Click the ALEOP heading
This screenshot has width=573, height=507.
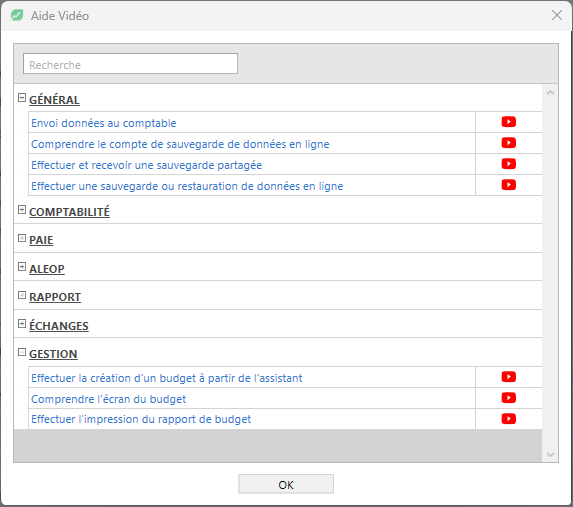(47, 269)
